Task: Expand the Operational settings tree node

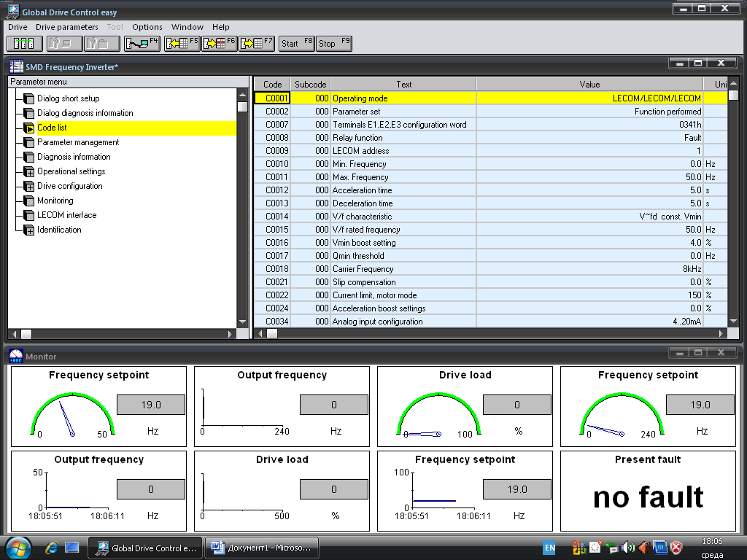Action: [x=28, y=172]
